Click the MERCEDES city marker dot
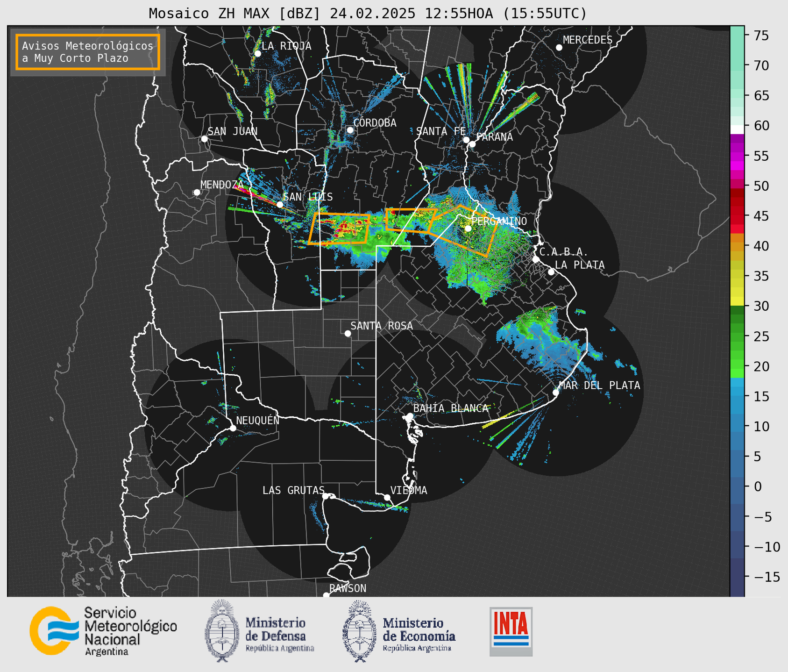The height and width of the screenshot is (672, 788). (x=559, y=48)
